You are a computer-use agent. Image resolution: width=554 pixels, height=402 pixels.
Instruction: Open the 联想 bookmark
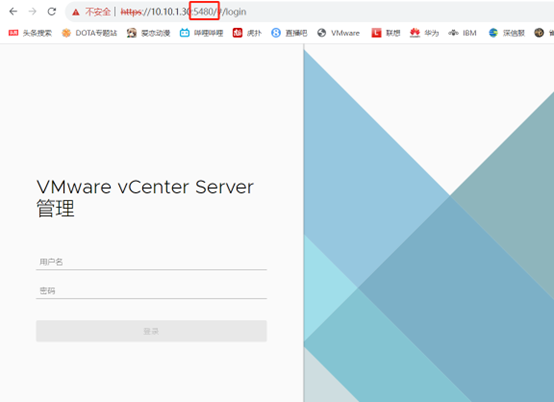(x=386, y=33)
